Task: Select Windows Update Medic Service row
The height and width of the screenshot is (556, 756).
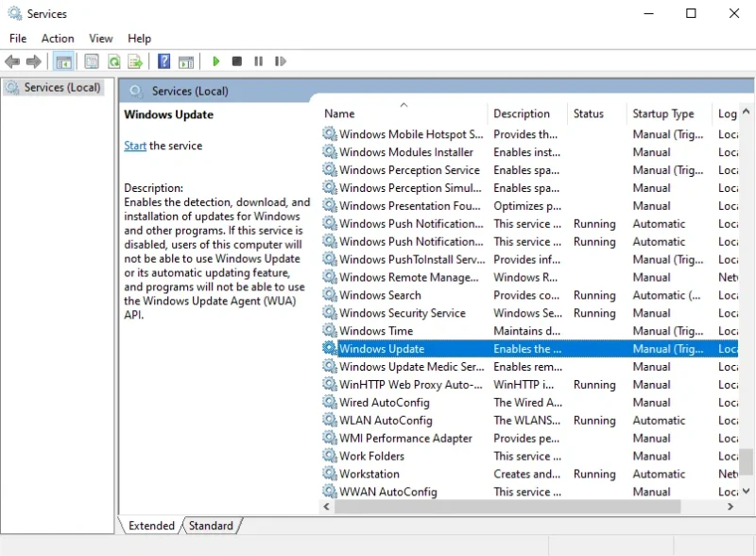Action: (x=529, y=366)
